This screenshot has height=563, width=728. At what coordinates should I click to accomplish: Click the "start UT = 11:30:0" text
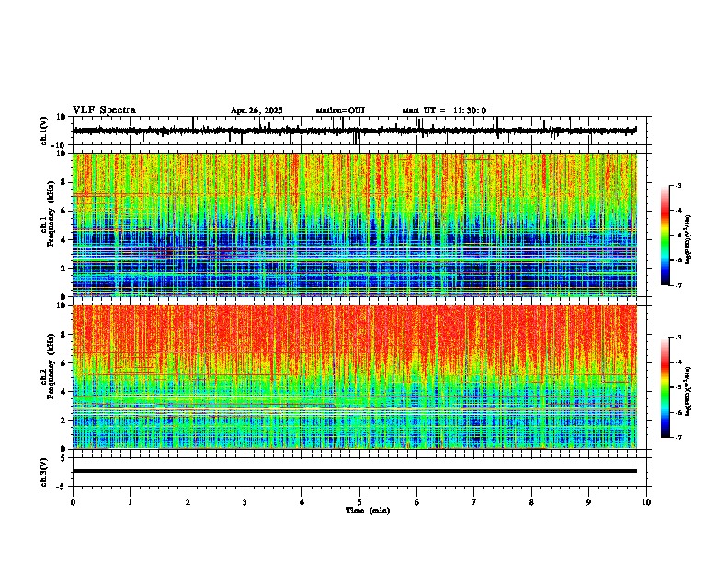[444, 110]
